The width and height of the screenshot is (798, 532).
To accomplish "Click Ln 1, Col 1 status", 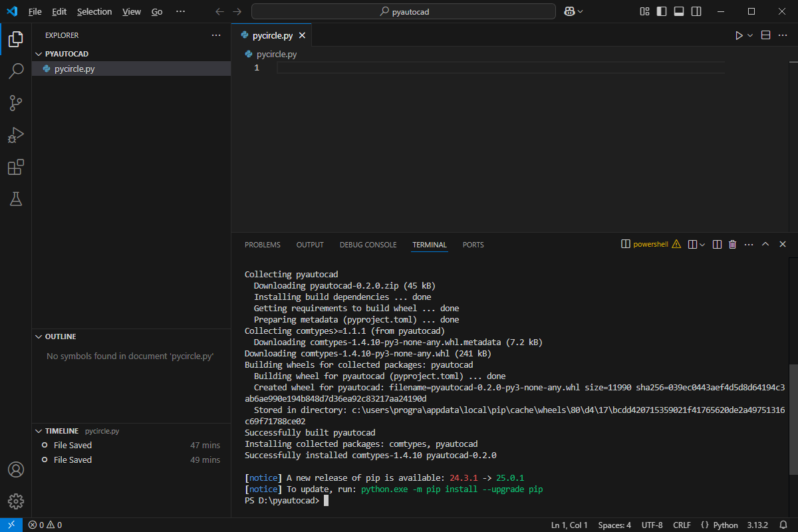I will pos(569,525).
